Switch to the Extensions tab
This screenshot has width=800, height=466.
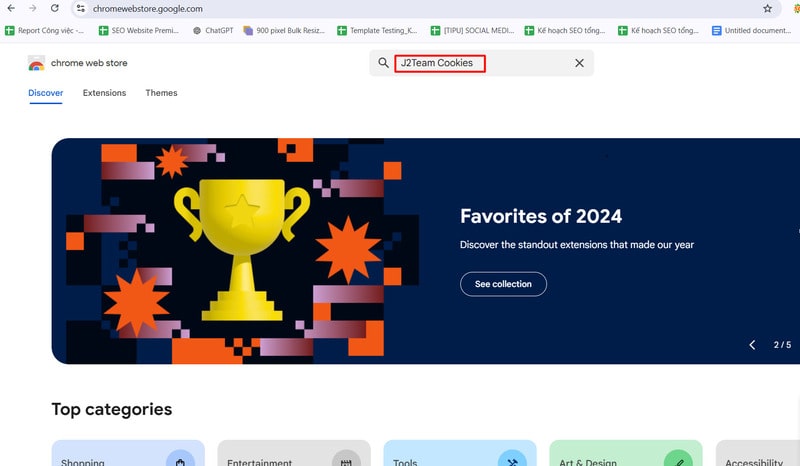click(x=104, y=93)
